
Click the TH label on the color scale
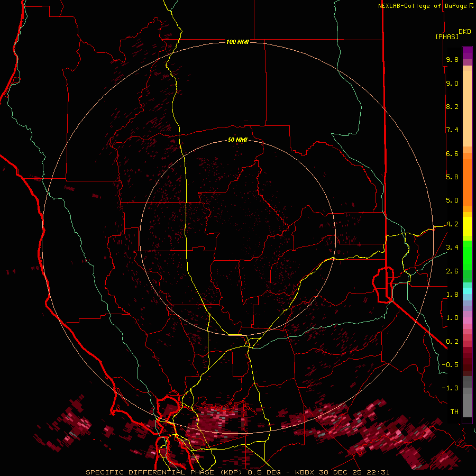point(454,411)
